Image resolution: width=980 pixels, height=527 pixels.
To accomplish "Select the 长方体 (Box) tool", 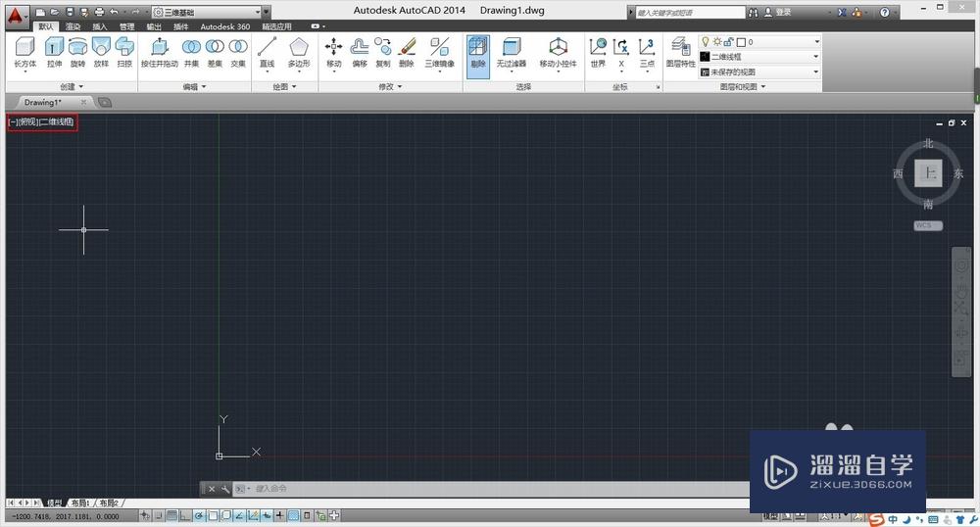I will click(x=25, y=53).
